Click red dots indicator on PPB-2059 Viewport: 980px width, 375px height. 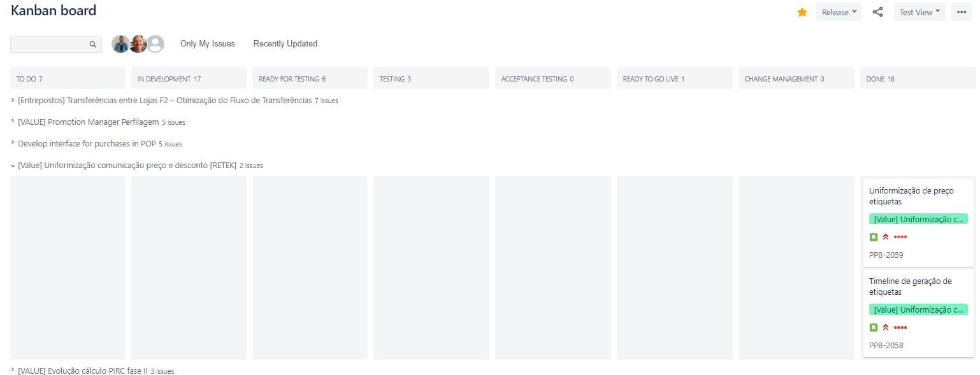click(x=900, y=237)
